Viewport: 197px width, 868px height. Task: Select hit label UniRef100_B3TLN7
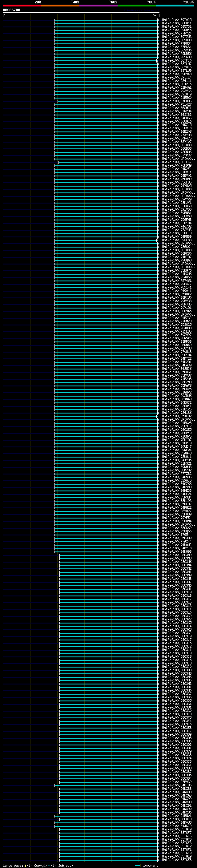click(x=176, y=64)
